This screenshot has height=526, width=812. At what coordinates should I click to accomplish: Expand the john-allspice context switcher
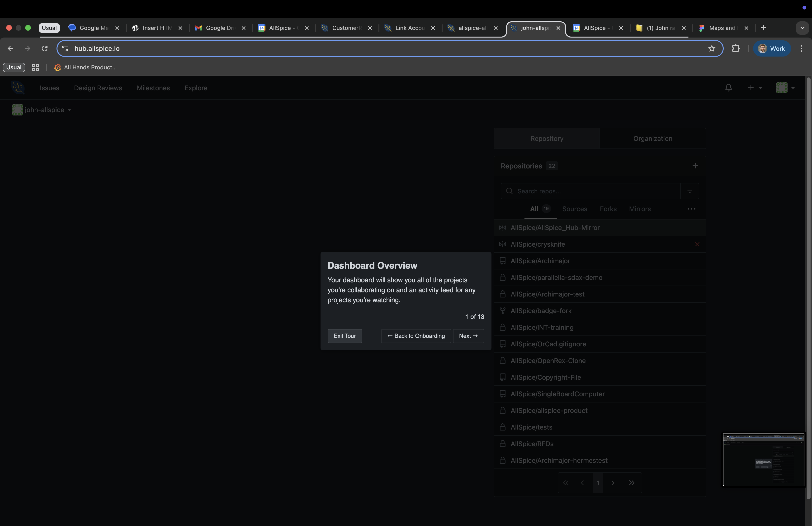coord(41,110)
